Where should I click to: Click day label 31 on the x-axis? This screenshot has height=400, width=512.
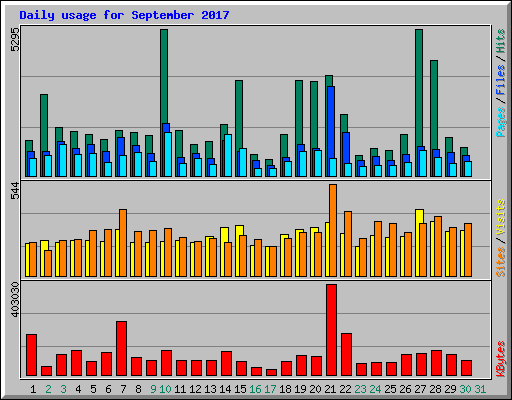(480, 389)
